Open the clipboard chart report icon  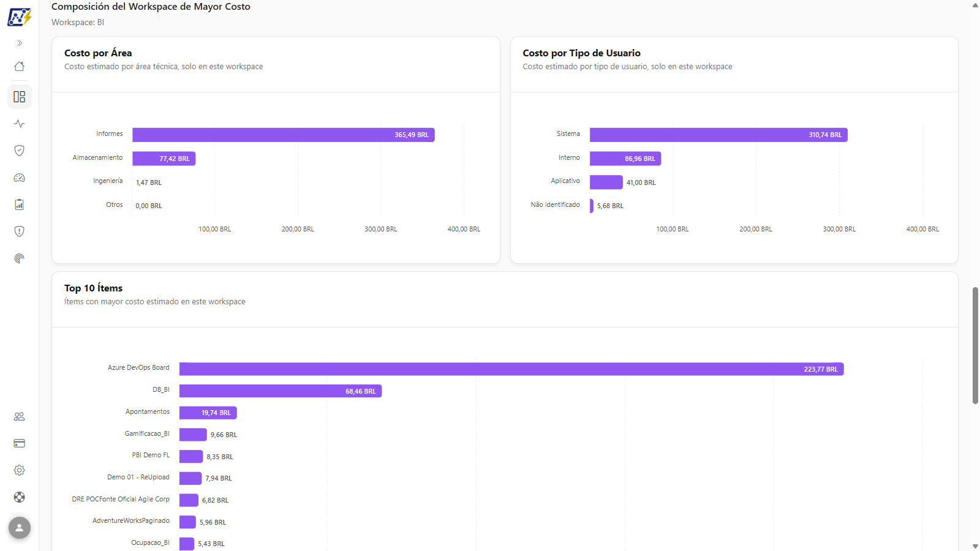coord(20,204)
